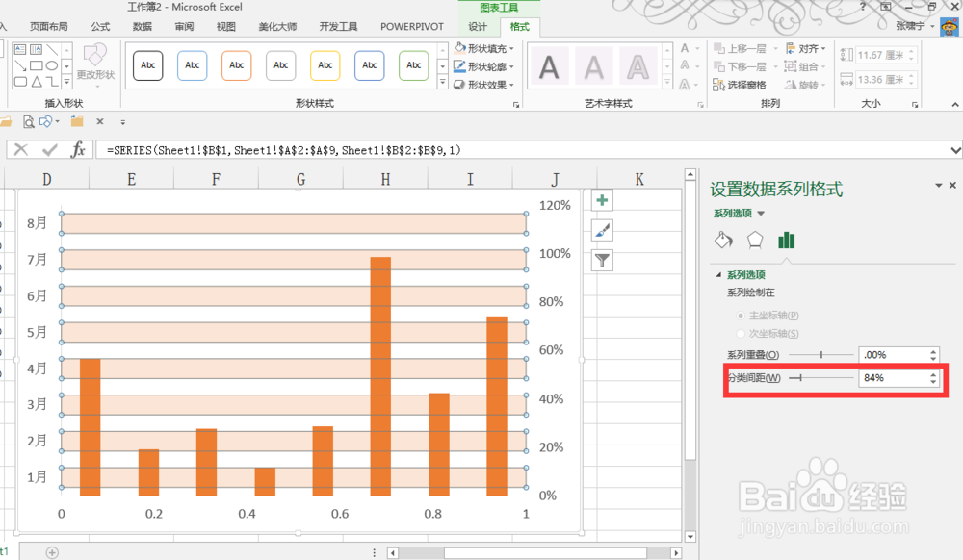963x560 pixels.
Task: Open 形状效果 shape effects menu
Action: pyautogui.click(x=484, y=85)
